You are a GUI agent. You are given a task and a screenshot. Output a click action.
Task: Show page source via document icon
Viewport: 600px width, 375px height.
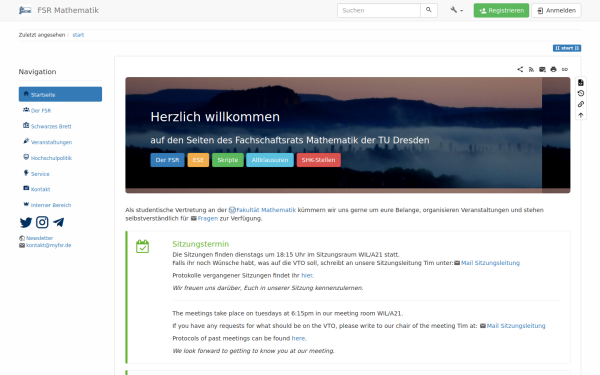pos(580,82)
